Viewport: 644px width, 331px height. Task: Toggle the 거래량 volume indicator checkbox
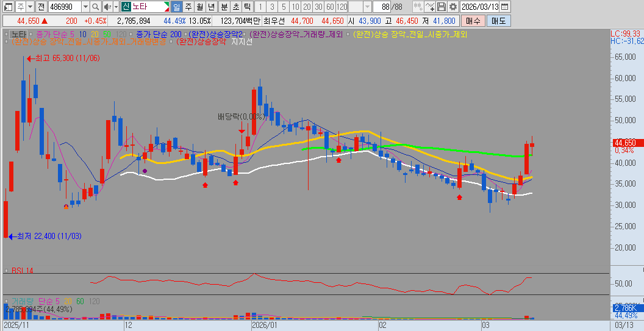[7, 301]
